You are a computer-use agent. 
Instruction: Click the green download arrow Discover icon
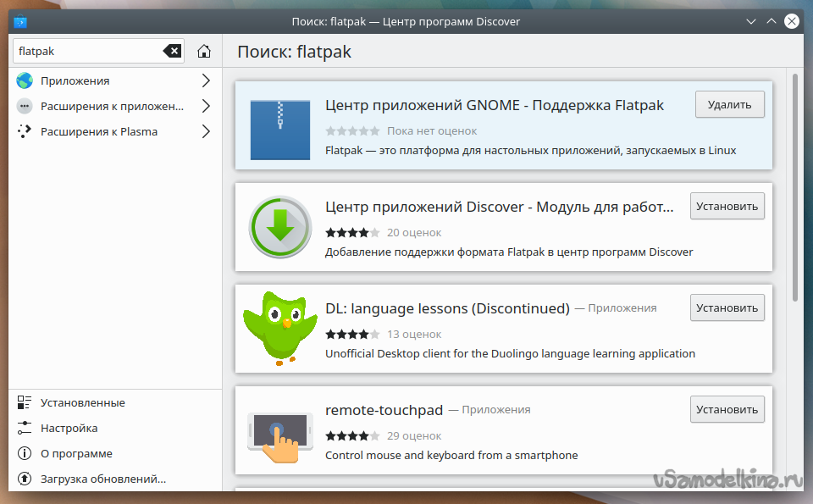[x=280, y=227]
